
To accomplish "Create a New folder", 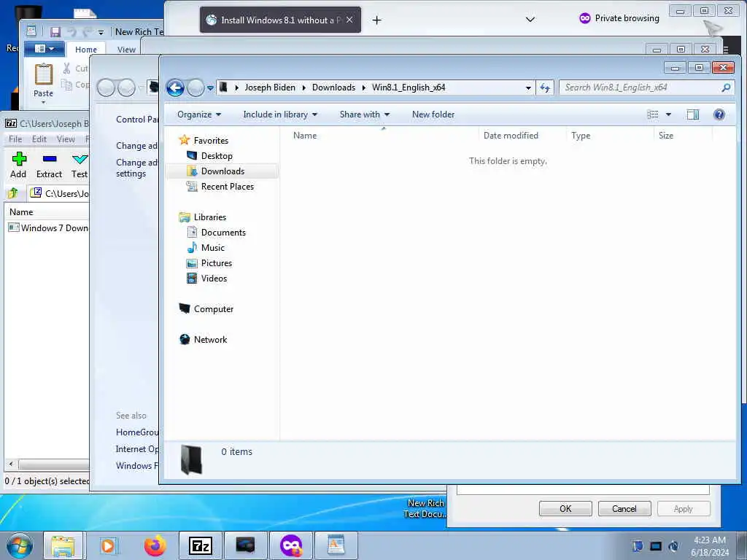I will pos(433,114).
